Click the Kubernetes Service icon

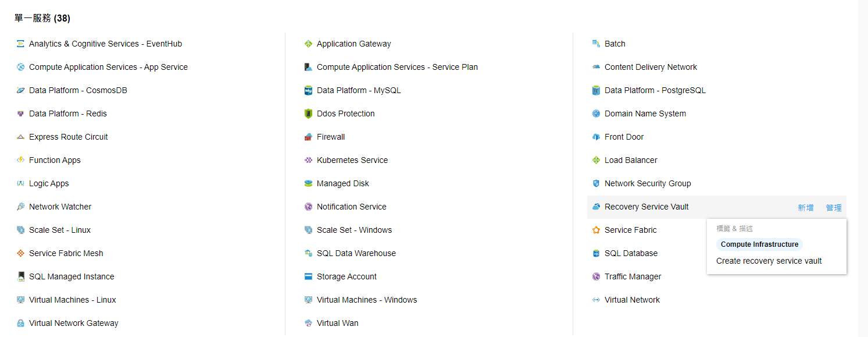(309, 160)
